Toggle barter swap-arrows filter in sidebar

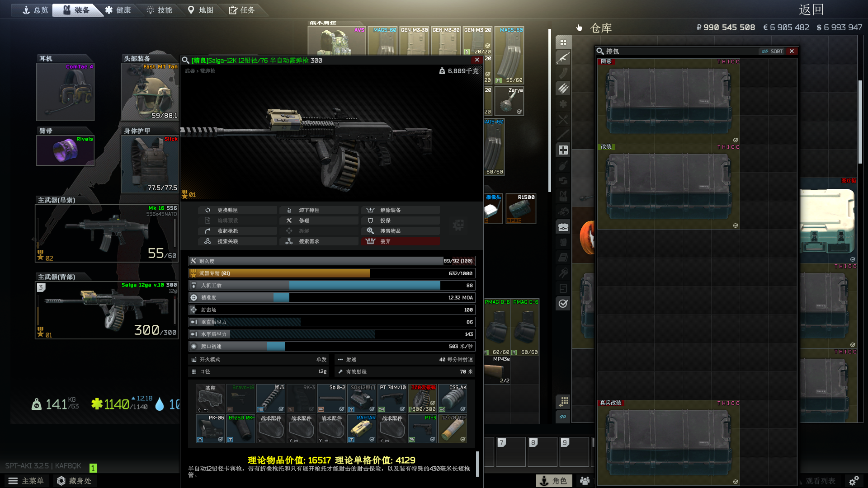pyautogui.click(x=563, y=181)
